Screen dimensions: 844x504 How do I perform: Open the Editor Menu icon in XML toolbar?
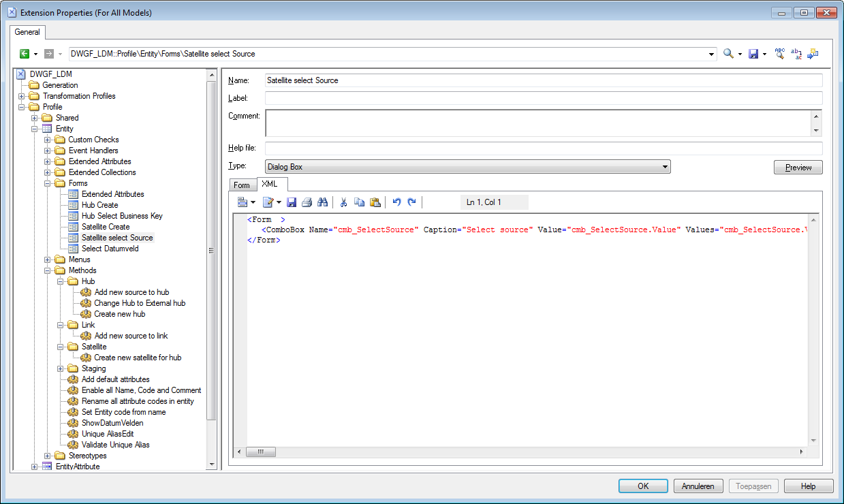click(x=243, y=202)
